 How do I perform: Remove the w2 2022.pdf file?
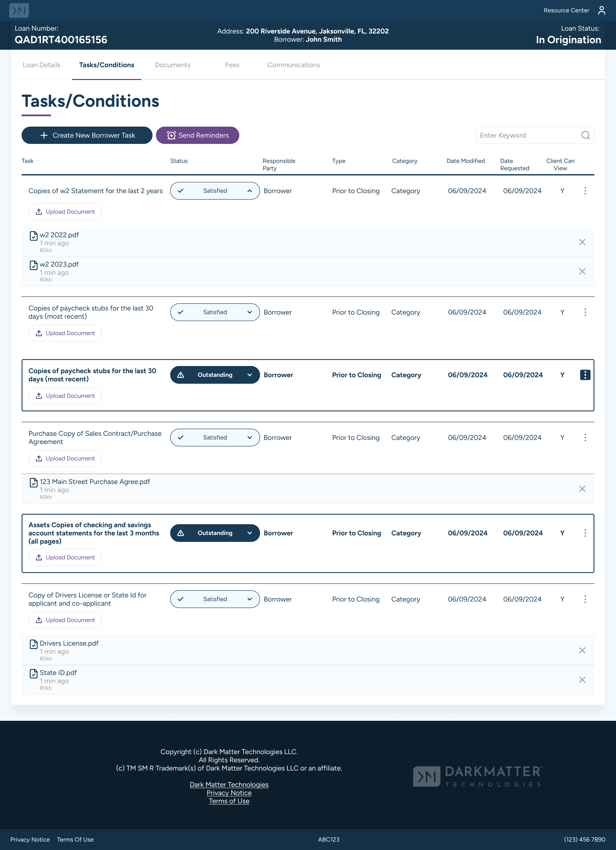click(x=582, y=242)
